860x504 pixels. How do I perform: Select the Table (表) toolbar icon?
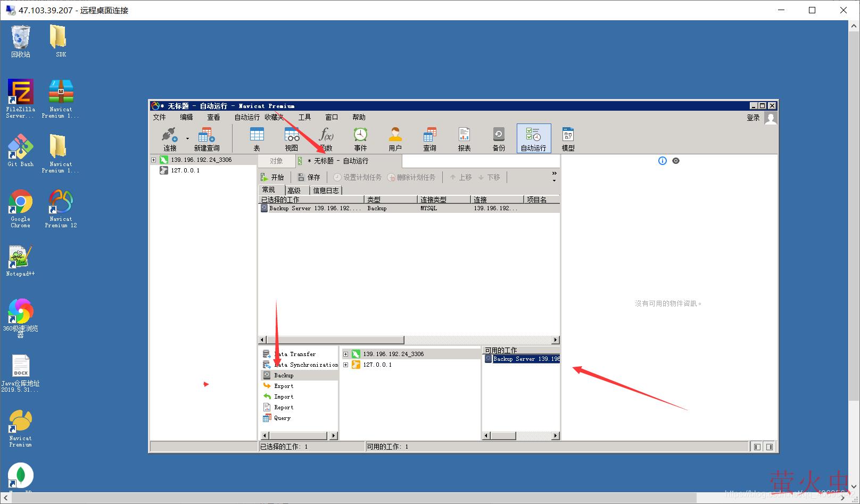click(257, 139)
